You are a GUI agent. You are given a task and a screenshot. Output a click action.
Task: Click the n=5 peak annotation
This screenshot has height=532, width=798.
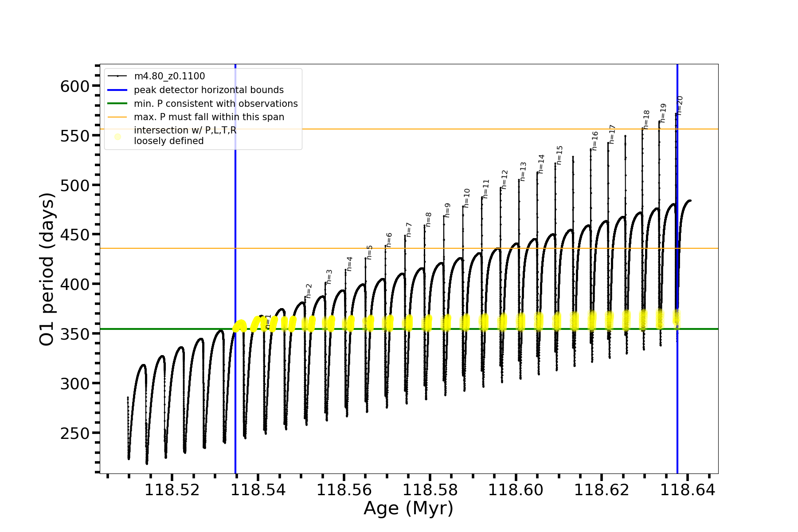click(370, 253)
